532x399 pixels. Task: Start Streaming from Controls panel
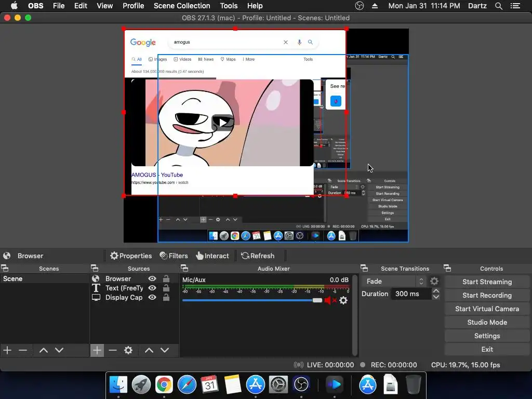487,282
